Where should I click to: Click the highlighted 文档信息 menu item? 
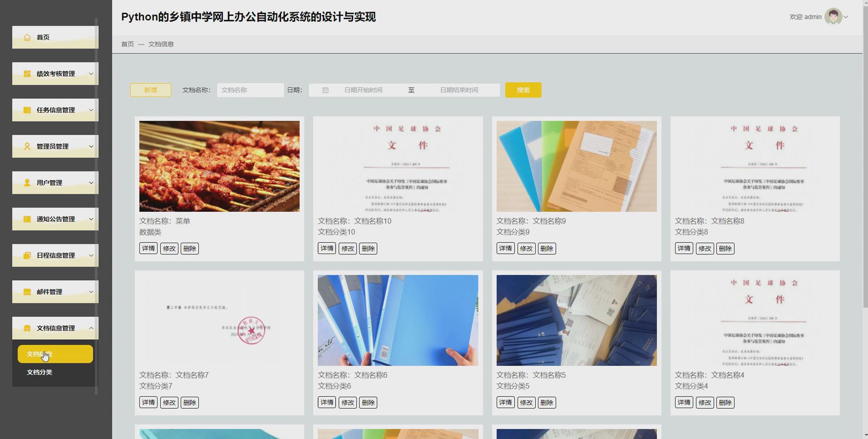coord(54,354)
